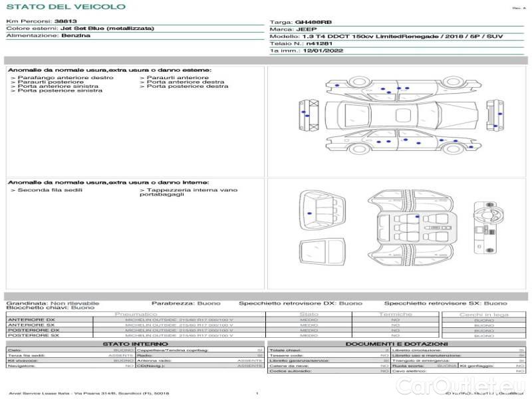Click the upper side-profile car diagram

pos(404,88)
